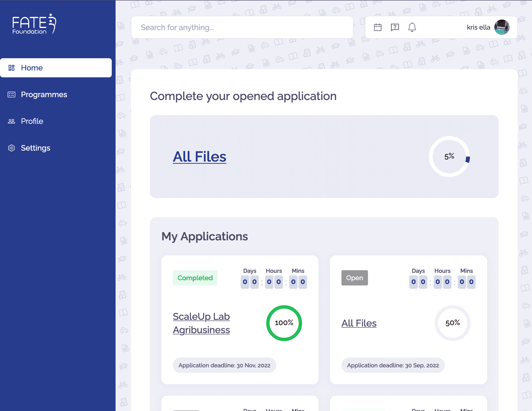Click deadline 30 Nov, 2022 label

click(x=224, y=365)
